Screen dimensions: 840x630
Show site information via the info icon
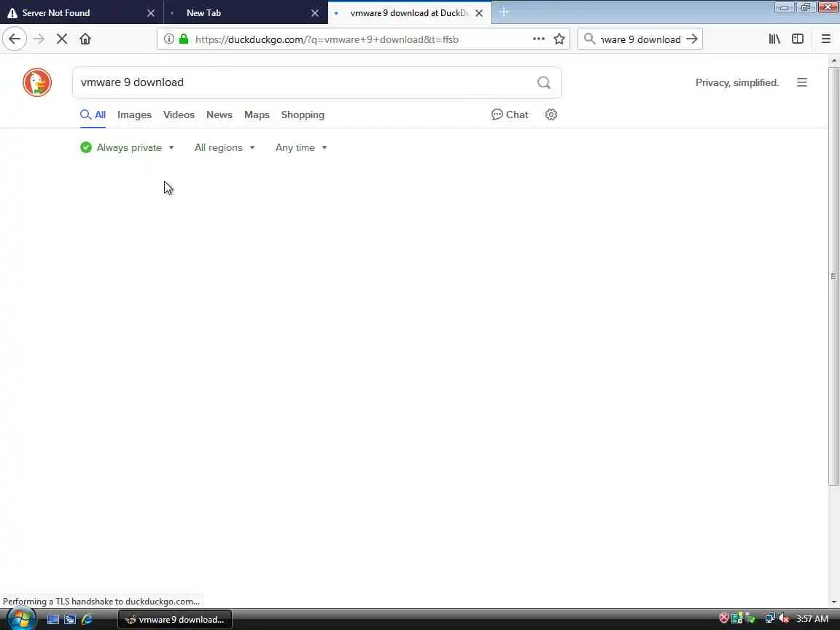pos(168,39)
